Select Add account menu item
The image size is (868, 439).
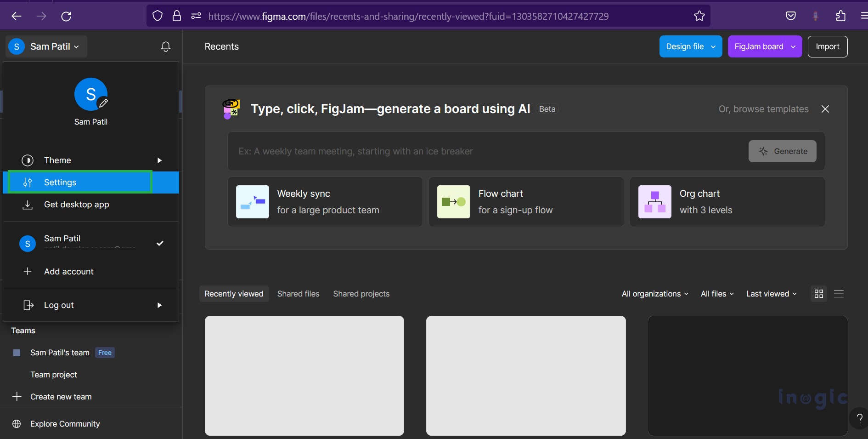click(x=91, y=271)
